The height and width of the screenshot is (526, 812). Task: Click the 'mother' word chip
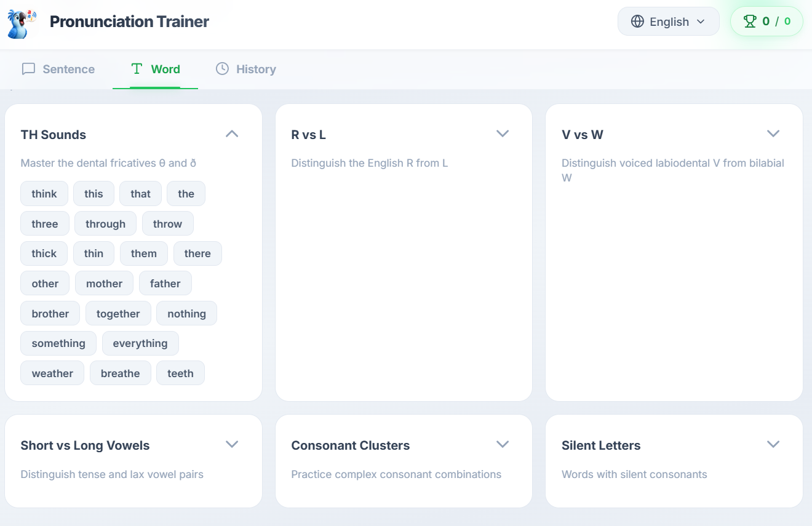(x=104, y=284)
